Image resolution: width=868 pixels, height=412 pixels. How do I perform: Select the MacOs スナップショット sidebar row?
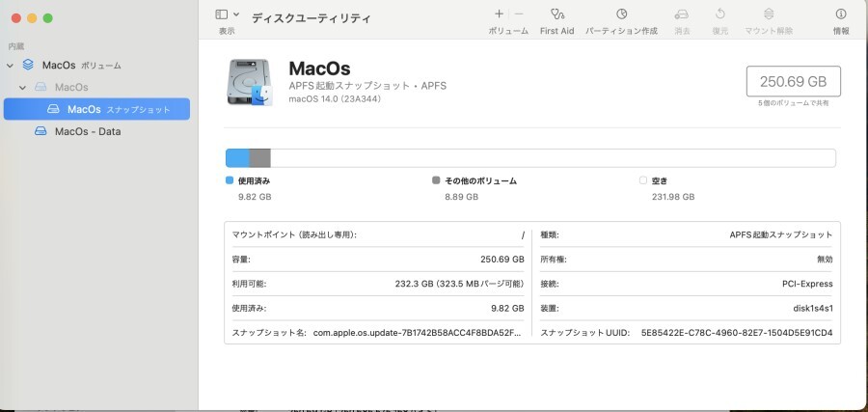tap(96, 109)
